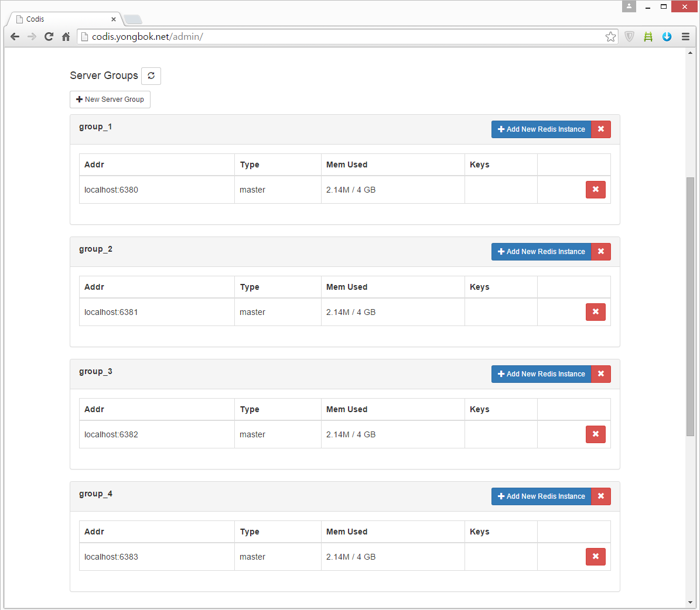Image resolution: width=700 pixels, height=610 pixels.
Task: Maximize the browser window
Action: pyautogui.click(x=664, y=6)
